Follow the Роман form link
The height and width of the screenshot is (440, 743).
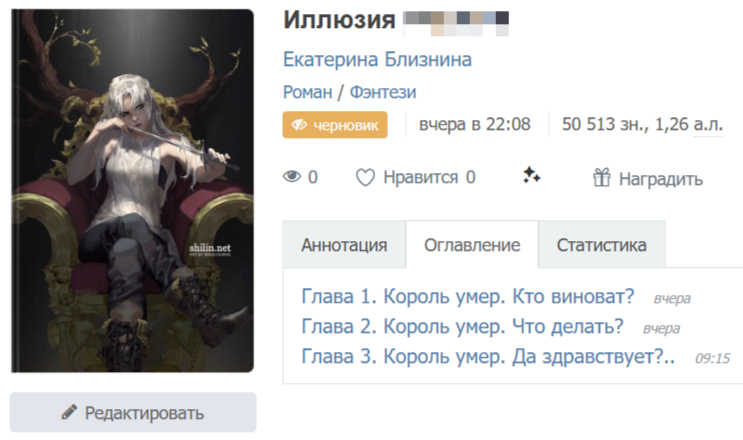click(x=308, y=92)
